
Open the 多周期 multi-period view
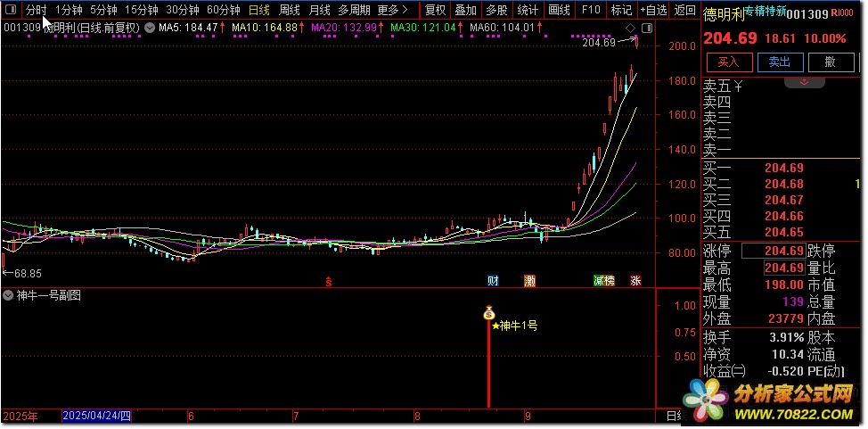tap(354, 10)
